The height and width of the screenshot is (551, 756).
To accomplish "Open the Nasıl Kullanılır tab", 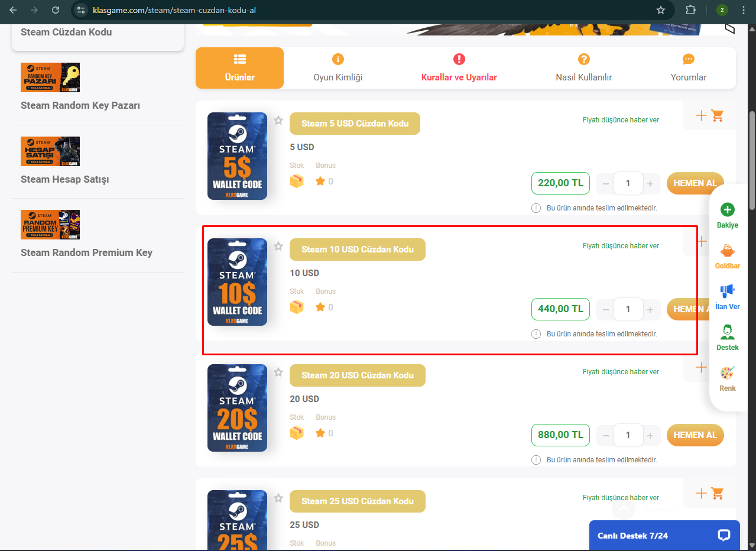I will tap(583, 68).
